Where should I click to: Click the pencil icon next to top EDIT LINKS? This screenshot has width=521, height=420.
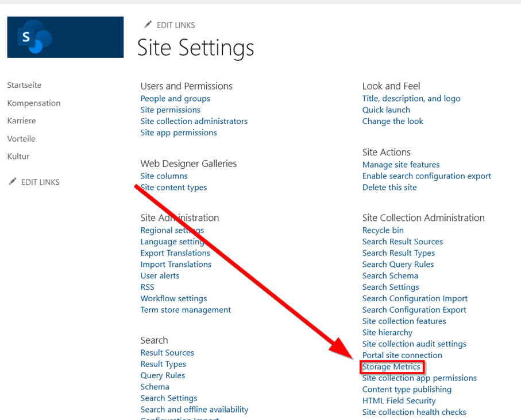click(x=148, y=25)
